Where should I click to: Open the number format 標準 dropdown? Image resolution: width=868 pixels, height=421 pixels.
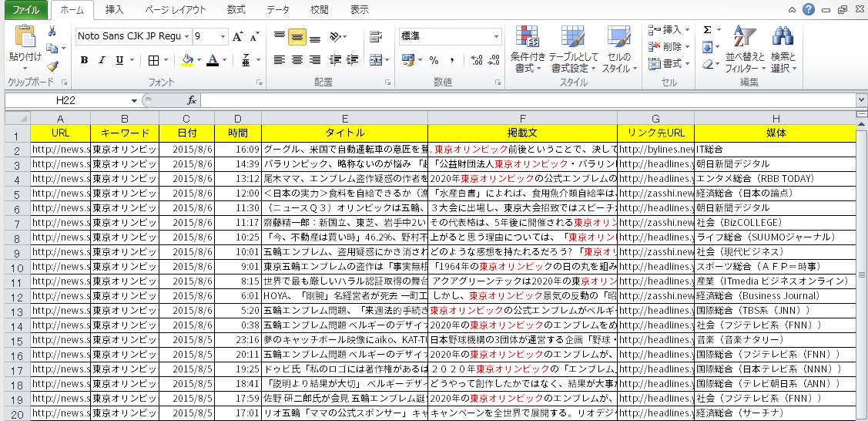(497, 36)
